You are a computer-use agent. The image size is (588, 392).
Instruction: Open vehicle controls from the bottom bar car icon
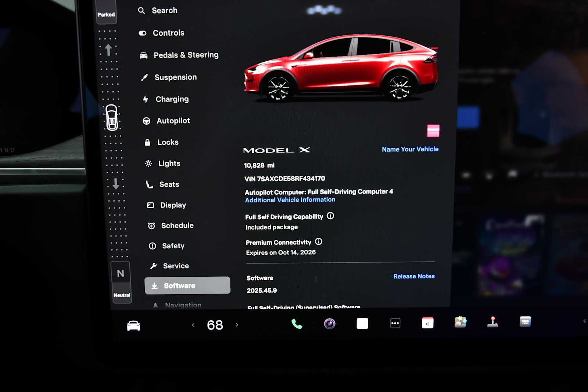pyautogui.click(x=133, y=326)
